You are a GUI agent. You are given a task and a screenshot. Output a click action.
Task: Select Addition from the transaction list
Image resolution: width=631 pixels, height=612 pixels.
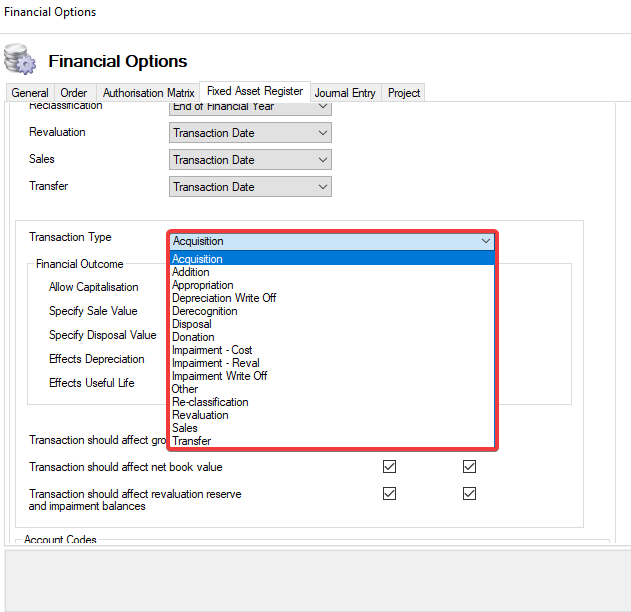coord(191,272)
